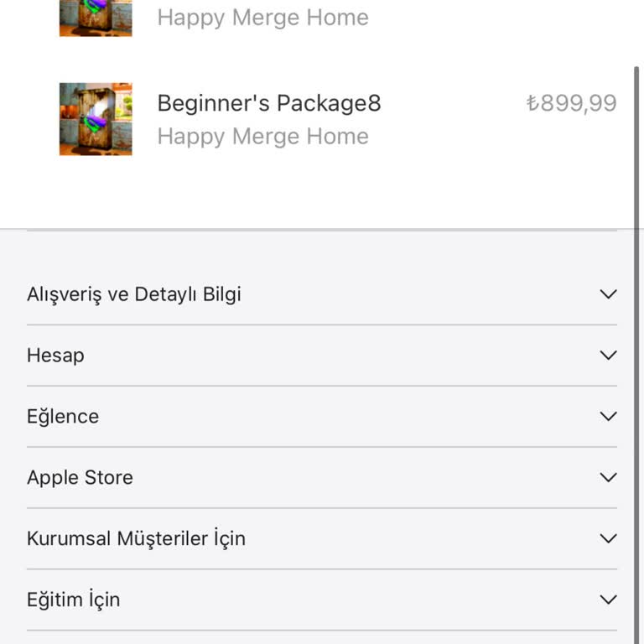The width and height of the screenshot is (644, 644).
Task: Tap the Apple Store footer label
Action: coord(80,478)
